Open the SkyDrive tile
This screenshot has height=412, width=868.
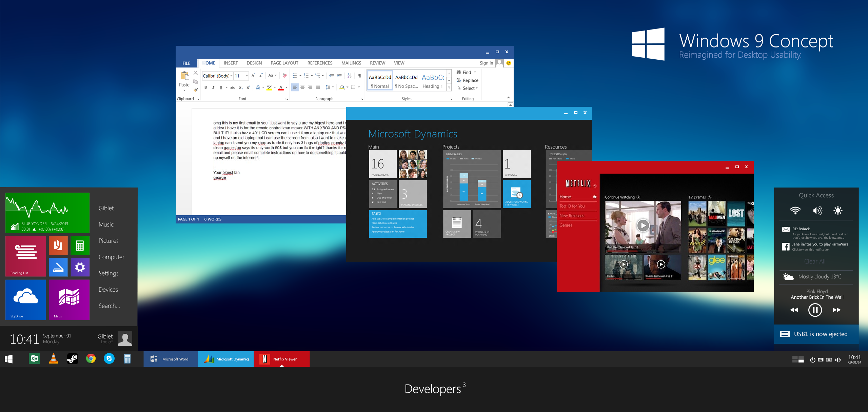point(26,299)
